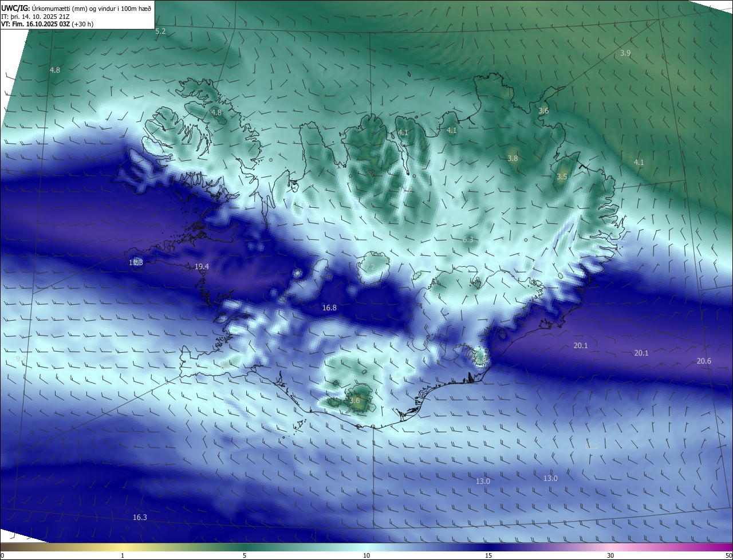Select the 20.6 value label
Viewport: 733px width, 560px height.
pos(704,361)
